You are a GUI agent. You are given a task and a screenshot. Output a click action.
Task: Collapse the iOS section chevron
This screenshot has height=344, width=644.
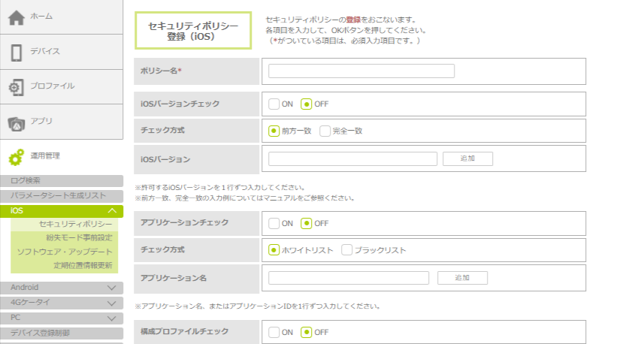[x=112, y=212]
